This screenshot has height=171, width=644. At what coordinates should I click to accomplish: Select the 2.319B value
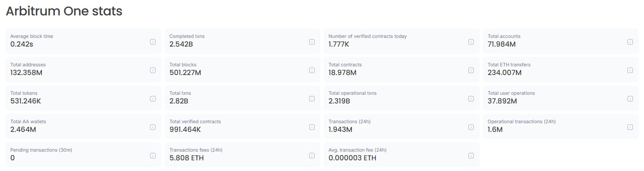click(339, 101)
